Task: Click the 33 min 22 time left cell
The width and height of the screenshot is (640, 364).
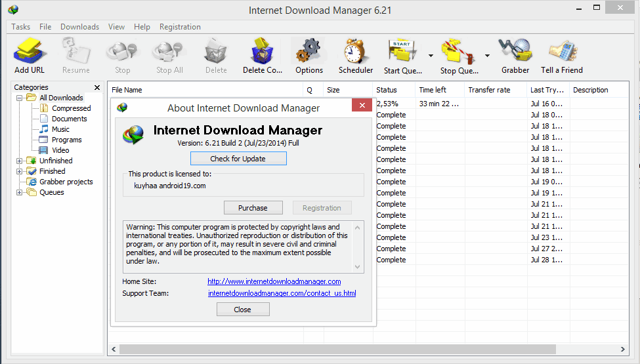Action: [x=439, y=104]
